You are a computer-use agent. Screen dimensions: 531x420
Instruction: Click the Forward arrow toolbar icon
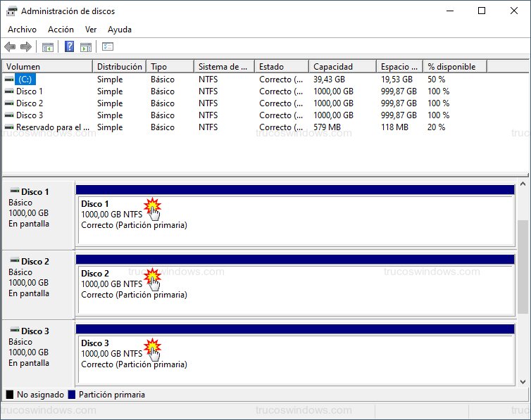[26, 47]
